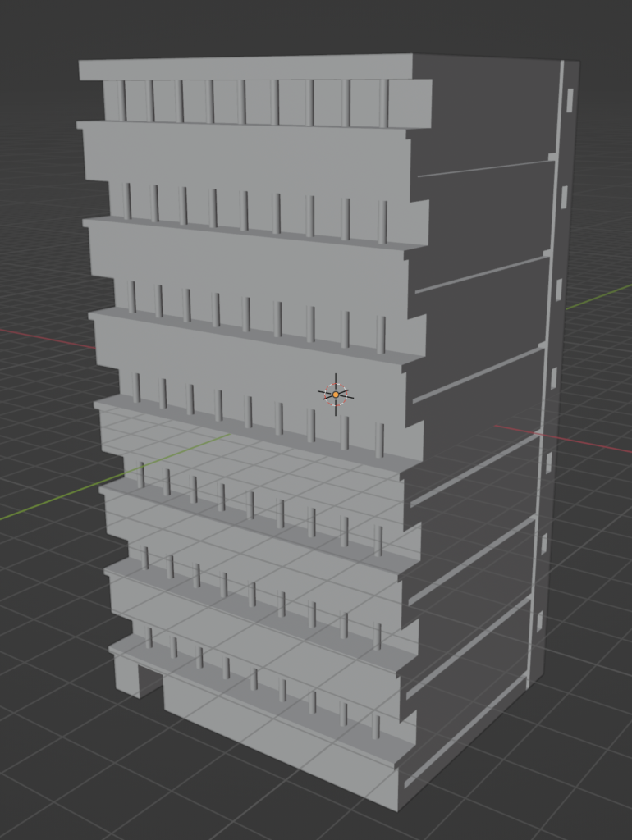Click the topmost window on the side strip
This screenshot has width=632, height=840.
tap(570, 100)
